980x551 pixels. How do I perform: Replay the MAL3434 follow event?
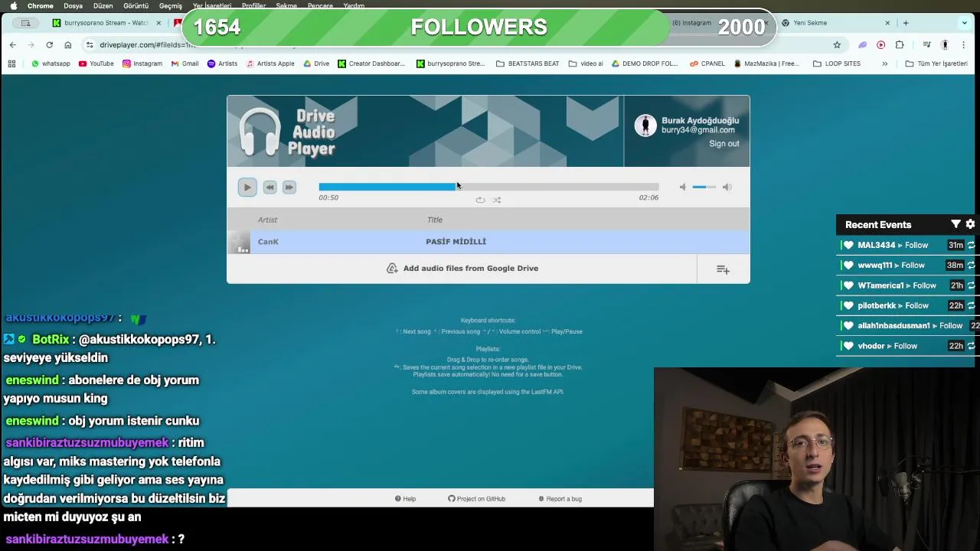click(971, 246)
